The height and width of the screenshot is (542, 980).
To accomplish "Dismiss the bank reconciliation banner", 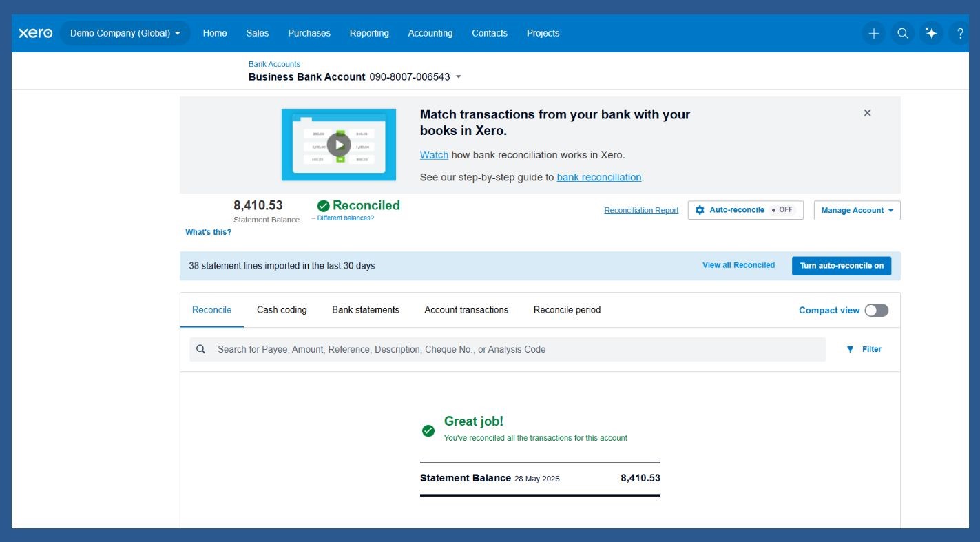I will (x=867, y=113).
